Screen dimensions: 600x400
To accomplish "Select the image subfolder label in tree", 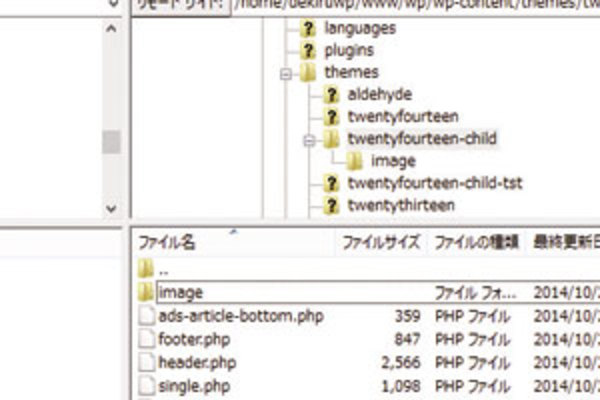I will (x=393, y=161).
